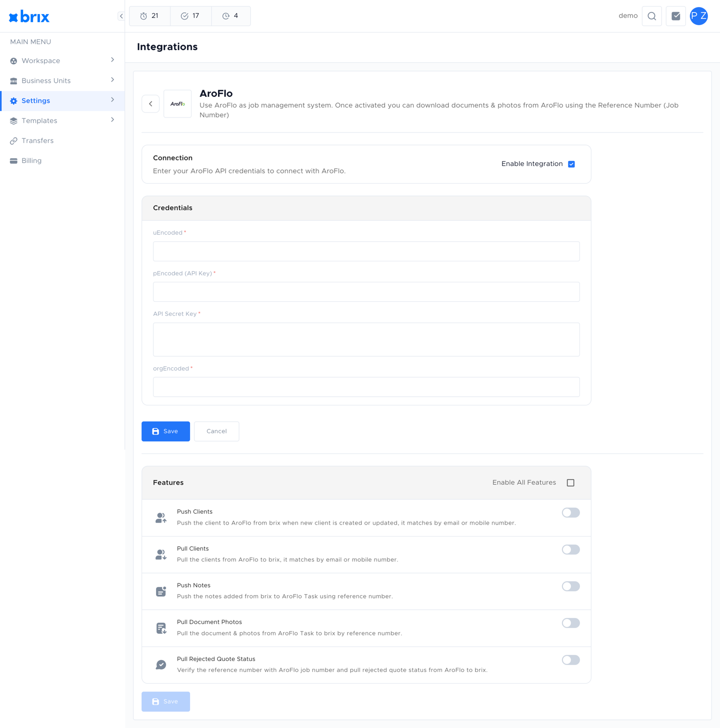
Task: Click the Cancel button
Action: click(216, 431)
